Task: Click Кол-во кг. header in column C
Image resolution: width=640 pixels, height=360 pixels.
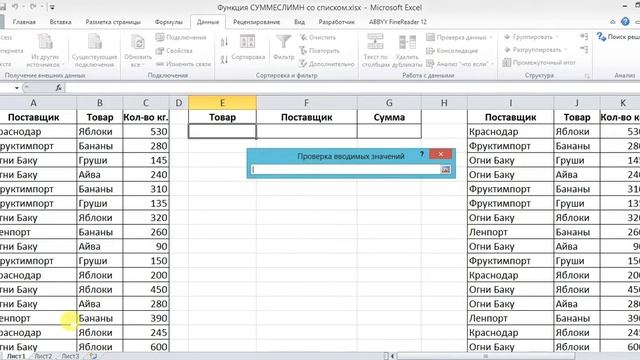Action: pyautogui.click(x=146, y=117)
